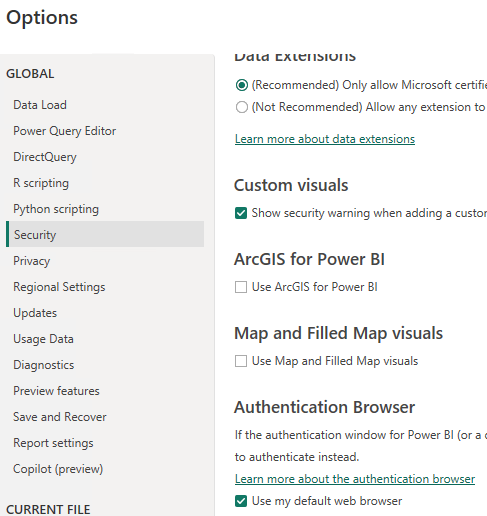Image resolution: width=487 pixels, height=516 pixels.
Task: Open Report settings under Global
Action: (53, 443)
